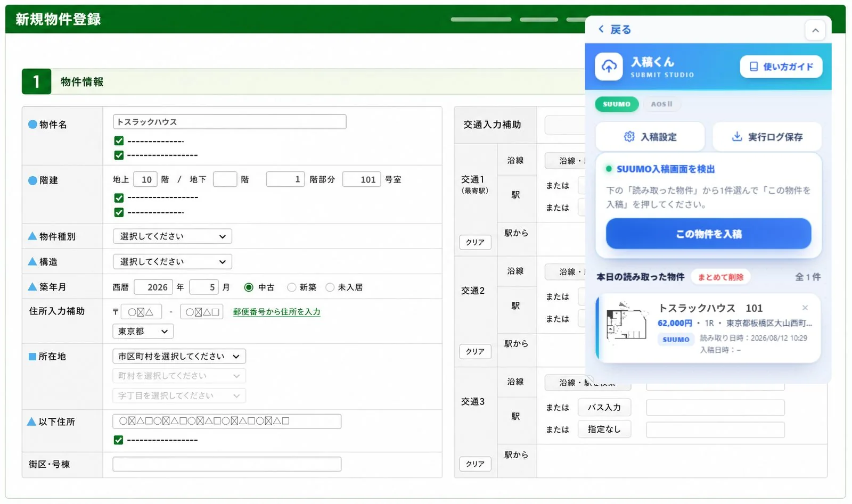This screenshot has height=504, width=852.
Task: Switch to the AOS II tab
Action: [x=661, y=104]
